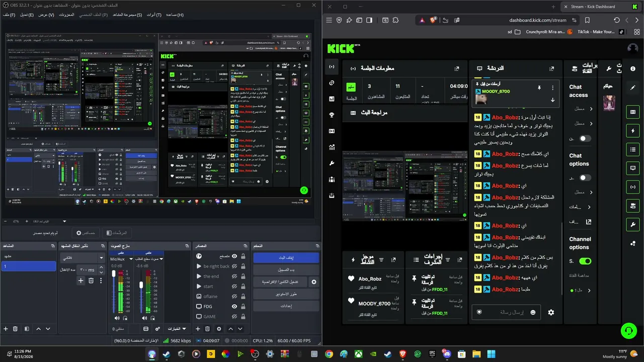
Task: Add a new scene in OBS scenes panel
Action: [6, 329]
